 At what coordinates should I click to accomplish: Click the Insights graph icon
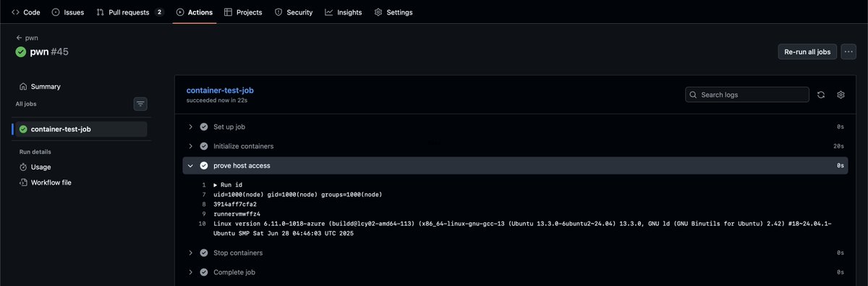coord(329,12)
